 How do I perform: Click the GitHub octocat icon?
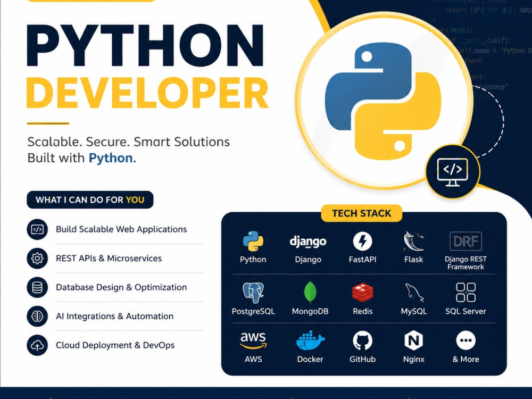click(x=362, y=340)
